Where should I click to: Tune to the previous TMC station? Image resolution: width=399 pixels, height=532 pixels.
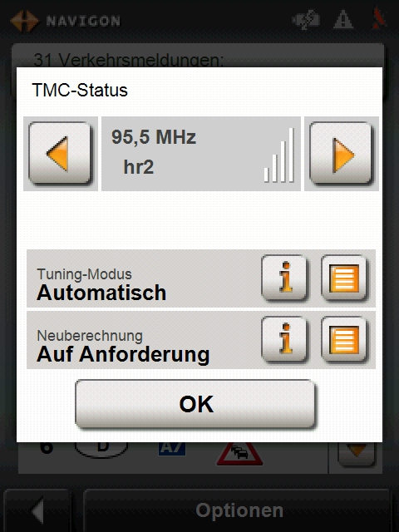(x=60, y=153)
